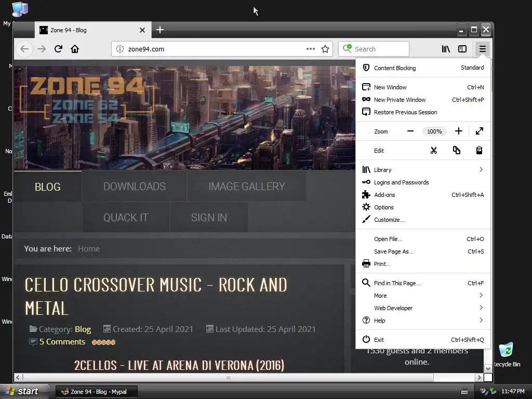Image resolution: width=532 pixels, height=399 pixels.
Task: Close the Zone 94 - Blog tab
Action: pyautogui.click(x=142, y=30)
